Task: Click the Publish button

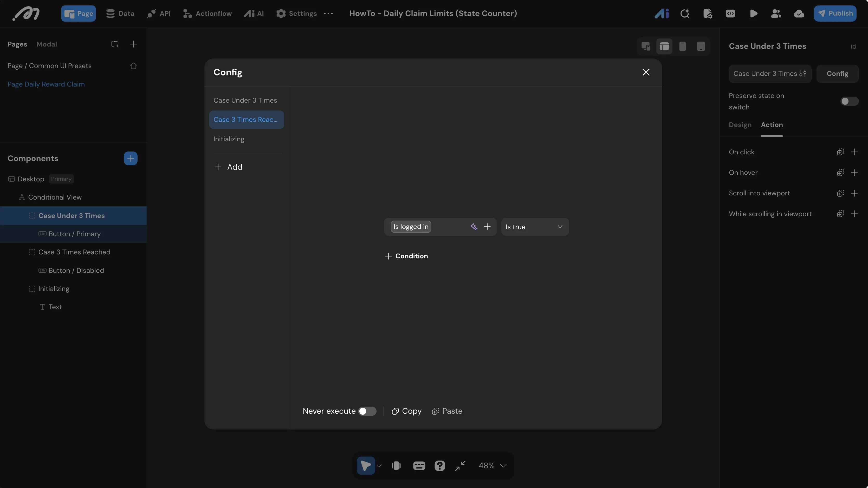Action: 835,14
